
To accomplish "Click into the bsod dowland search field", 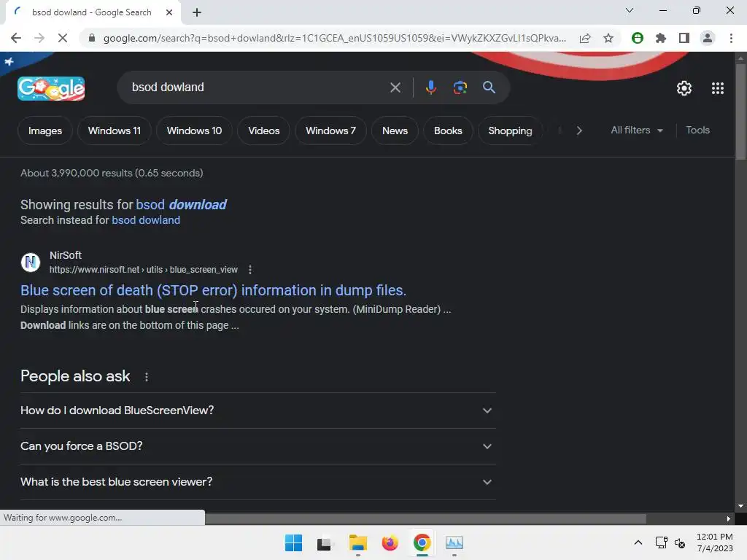I will coord(258,87).
